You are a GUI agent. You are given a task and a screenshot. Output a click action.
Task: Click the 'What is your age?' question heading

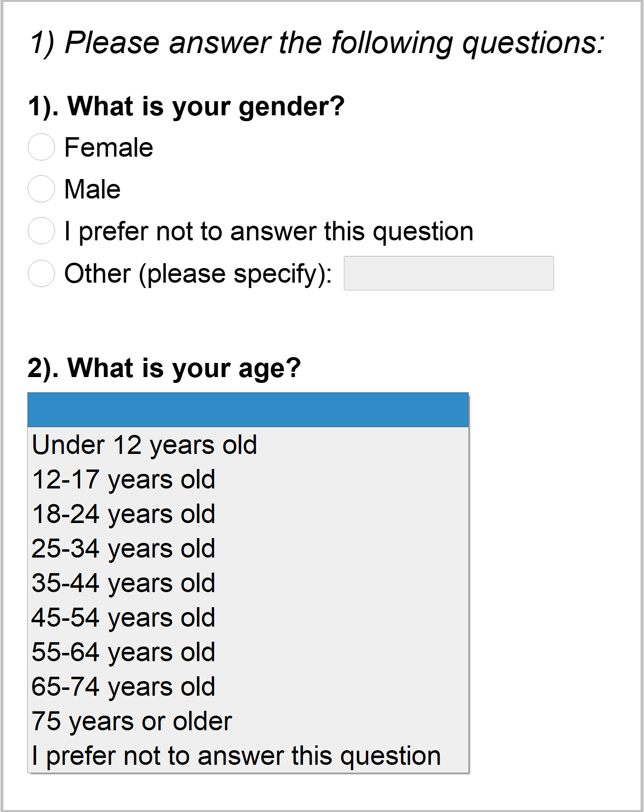[x=164, y=368]
